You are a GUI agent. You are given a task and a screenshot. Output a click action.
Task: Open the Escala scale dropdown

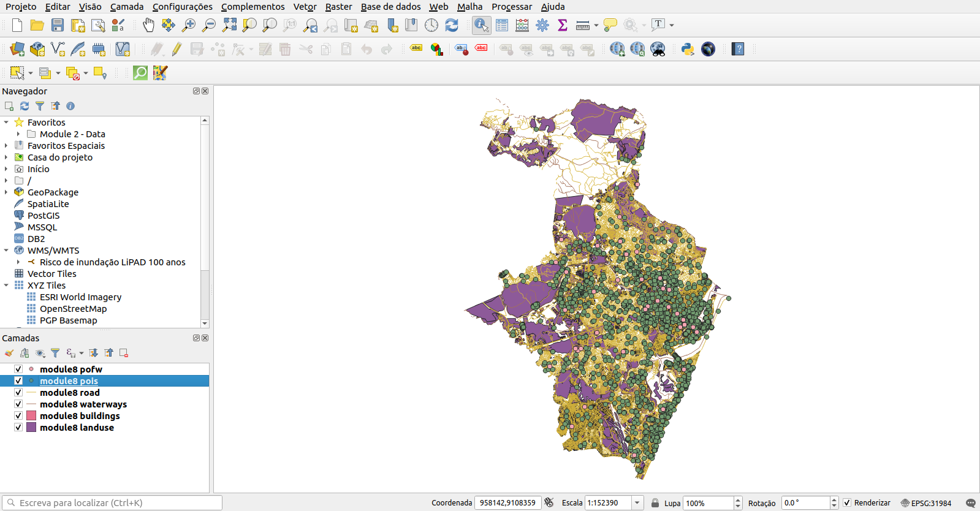pyautogui.click(x=637, y=502)
